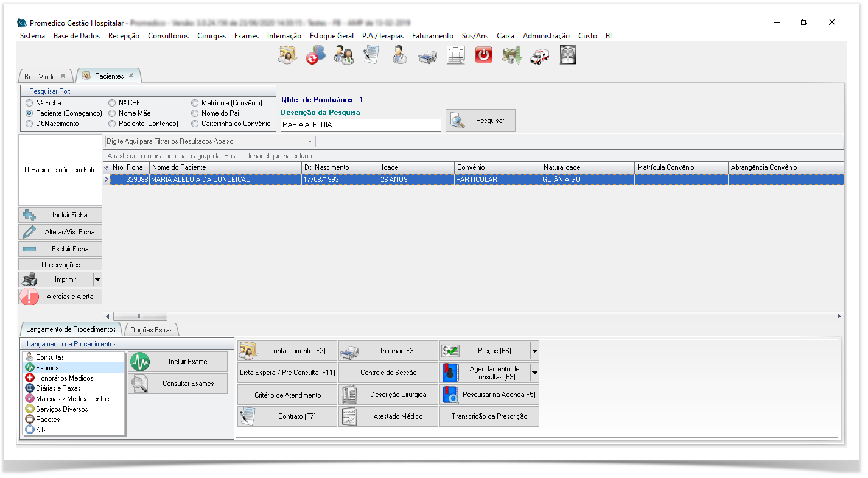The image size is (868, 478).
Task: Click the two doctors toolbar icon
Action: (x=343, y=56)
